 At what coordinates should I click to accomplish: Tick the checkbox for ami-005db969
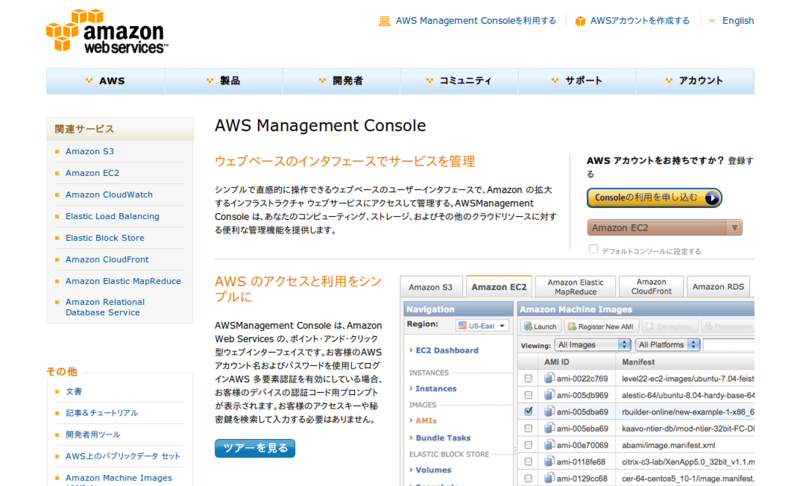pos(528,395)
